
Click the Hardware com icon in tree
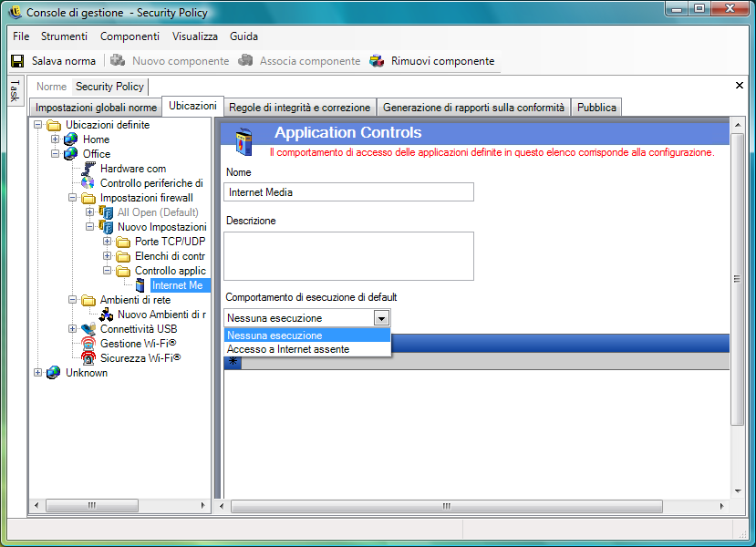(x=88, y=168)
